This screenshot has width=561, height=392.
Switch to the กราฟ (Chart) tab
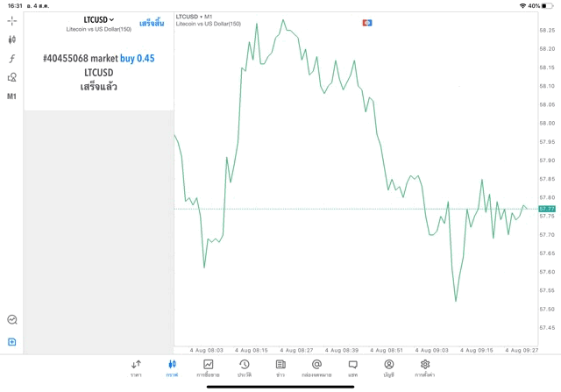pos(172,368)
